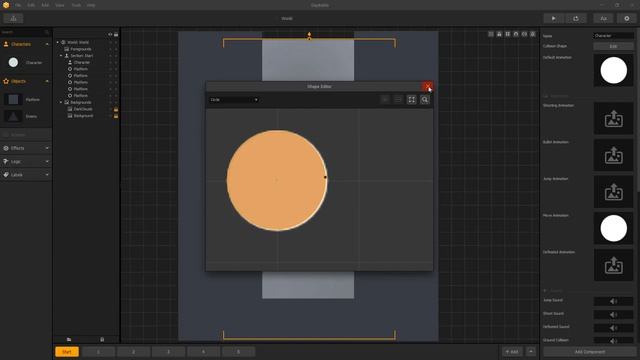Viewport: 640px width, 360px height.
Task: Collapse the Backgrounds tree arrow
Action: [x=61, y=102]
